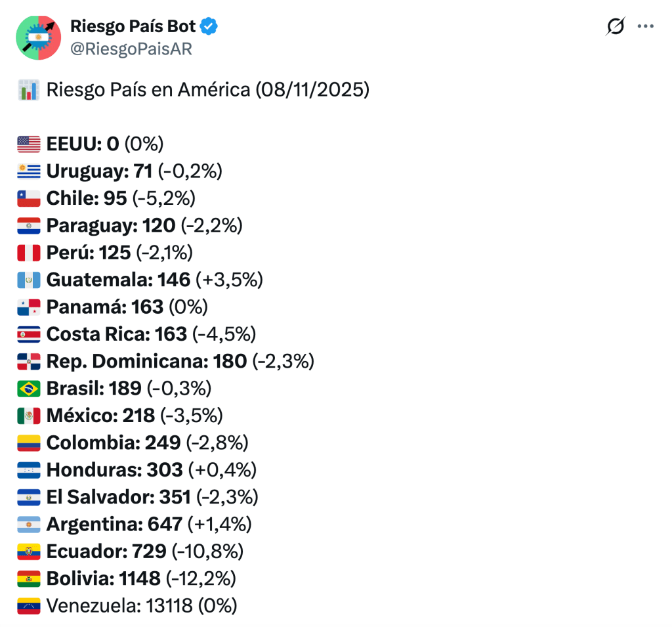Click the bar chart emoji icon
This screenshot has height=627, width=672.
click(28, 90)
